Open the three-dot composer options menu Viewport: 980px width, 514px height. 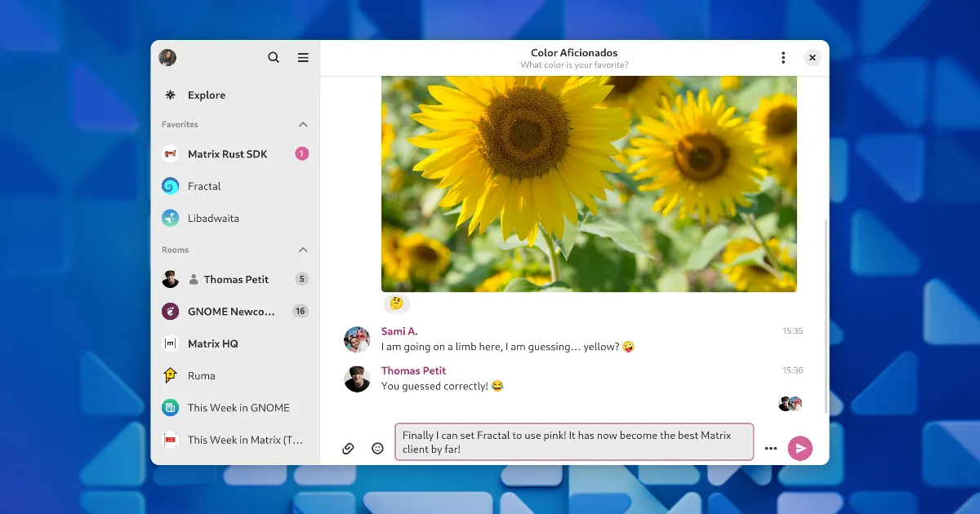(770, 448)
